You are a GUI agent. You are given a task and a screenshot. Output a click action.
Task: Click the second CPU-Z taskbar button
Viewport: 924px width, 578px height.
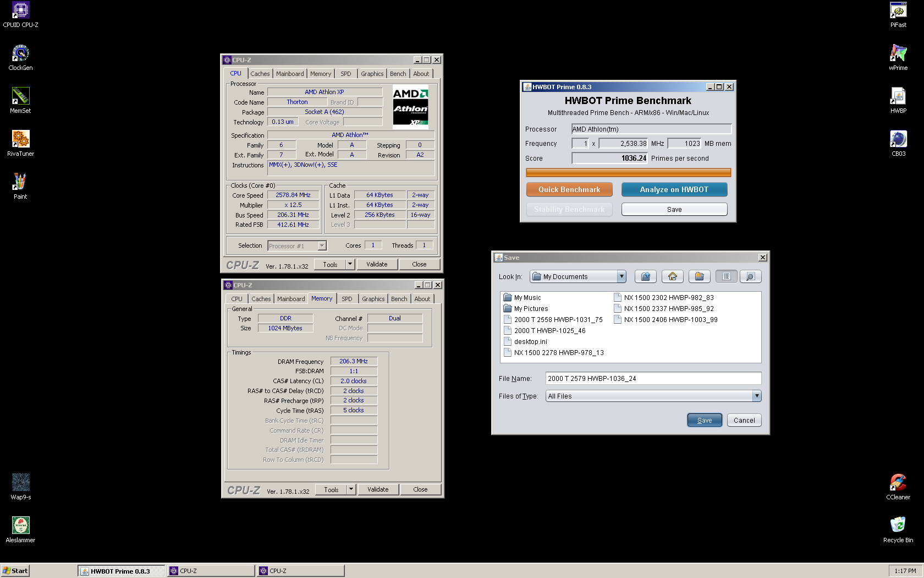(301, 571)
